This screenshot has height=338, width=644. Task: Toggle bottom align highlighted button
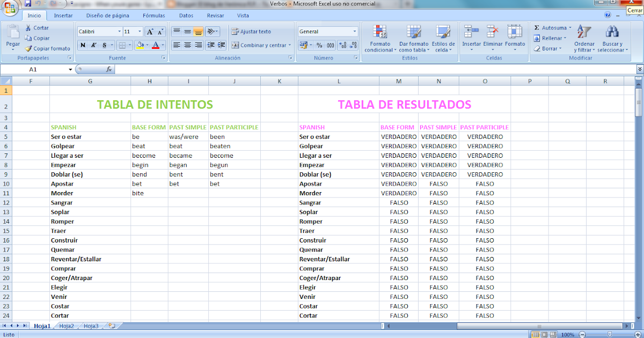198,32
